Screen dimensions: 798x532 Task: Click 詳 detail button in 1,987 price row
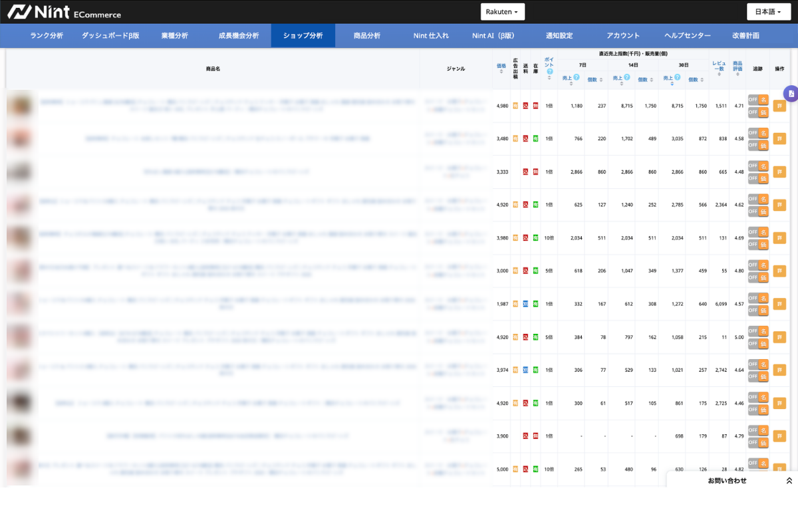pos(779,304)
